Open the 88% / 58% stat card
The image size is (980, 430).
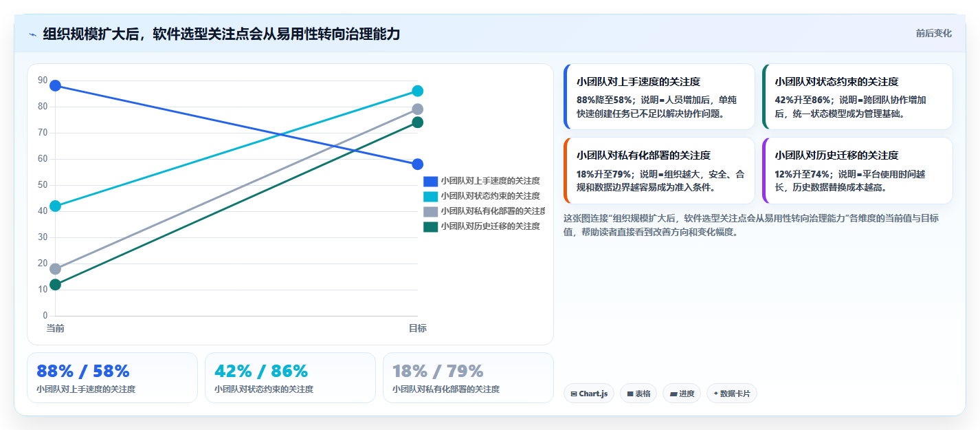pyautogui.click(x=112, y=378)
